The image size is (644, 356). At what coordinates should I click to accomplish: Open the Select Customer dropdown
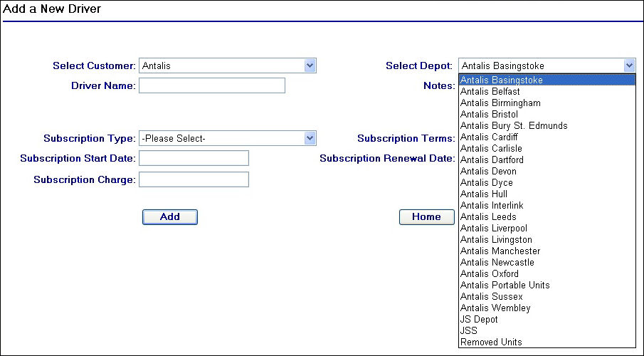(228, 66)
